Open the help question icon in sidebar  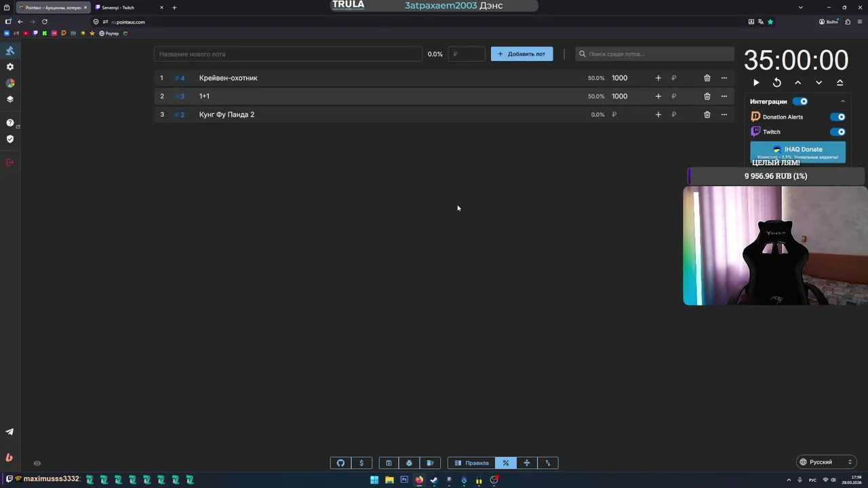coord(10,123)
